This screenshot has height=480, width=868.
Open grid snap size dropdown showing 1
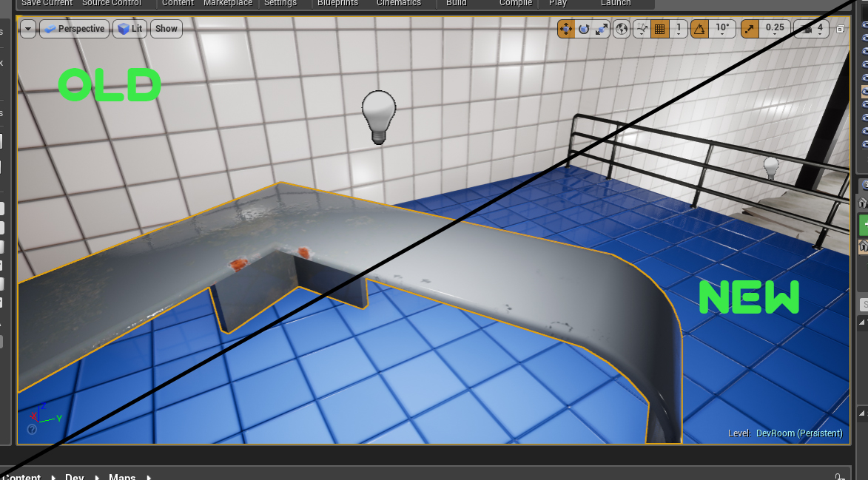(x=679, y=29)
